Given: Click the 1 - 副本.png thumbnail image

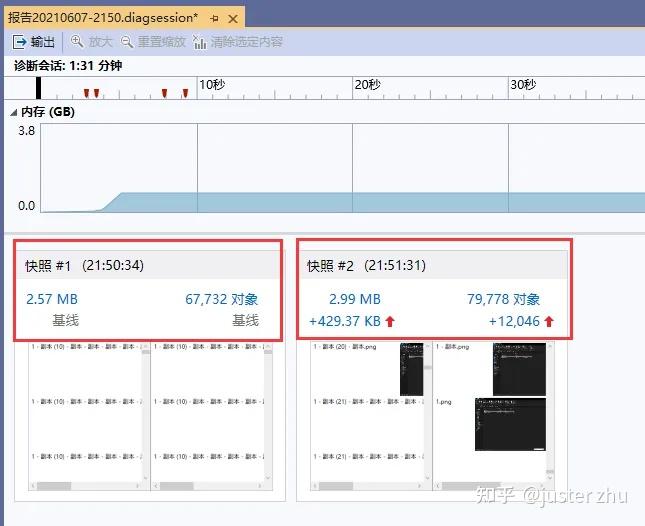Looking at the screenshot, I should [x=520, y=369].
